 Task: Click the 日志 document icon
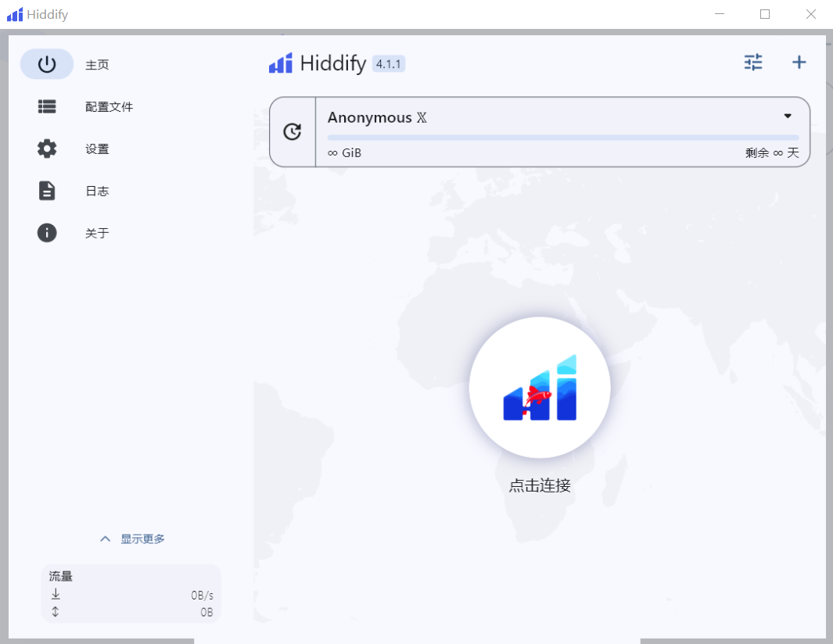[x=47, y=191]
